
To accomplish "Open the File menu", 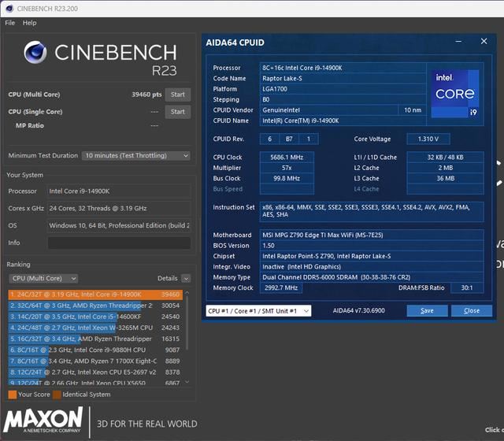I will [9, 23].
